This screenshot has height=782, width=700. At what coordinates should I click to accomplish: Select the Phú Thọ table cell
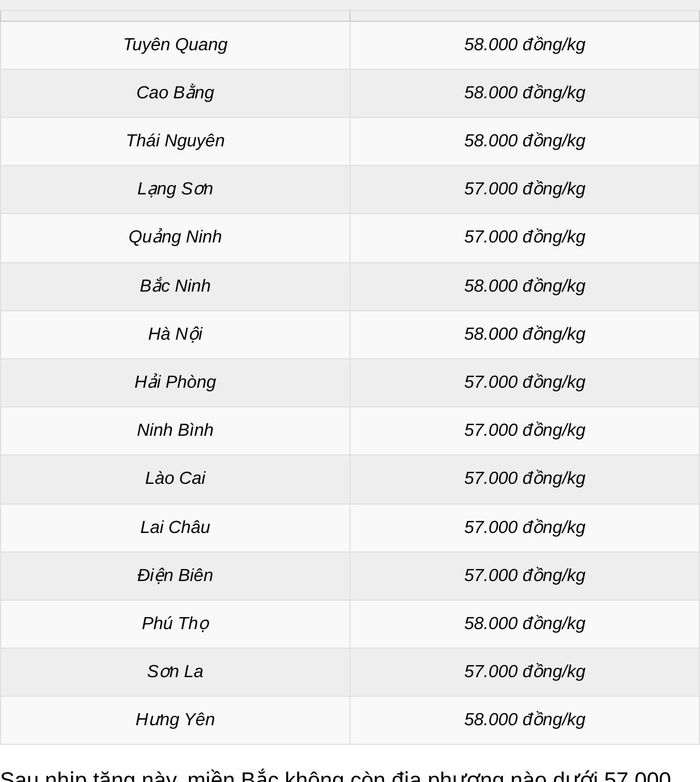175,623
